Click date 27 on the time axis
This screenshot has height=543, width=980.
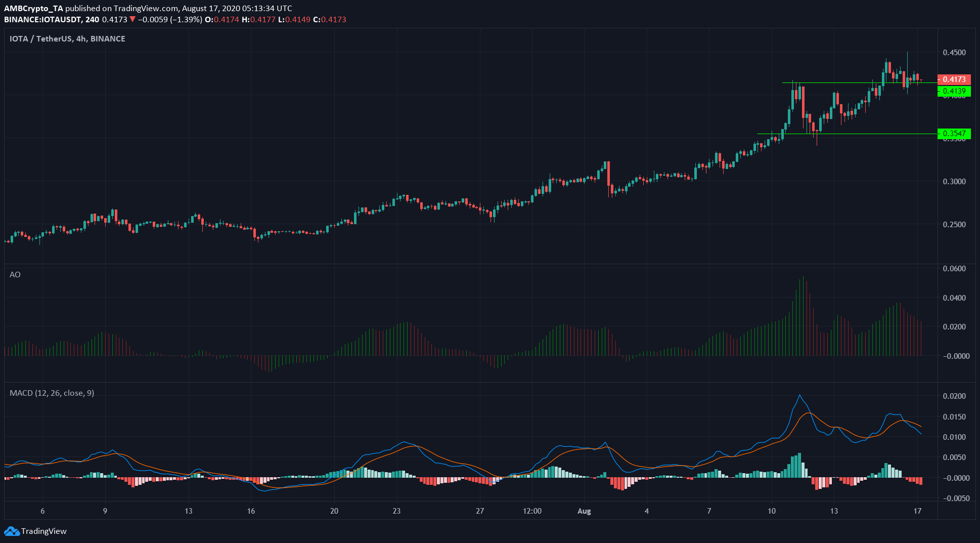(480, 511)
